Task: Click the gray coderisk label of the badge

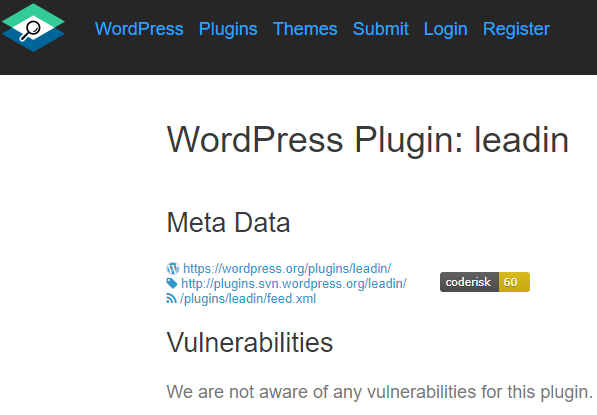Action: 469,282
